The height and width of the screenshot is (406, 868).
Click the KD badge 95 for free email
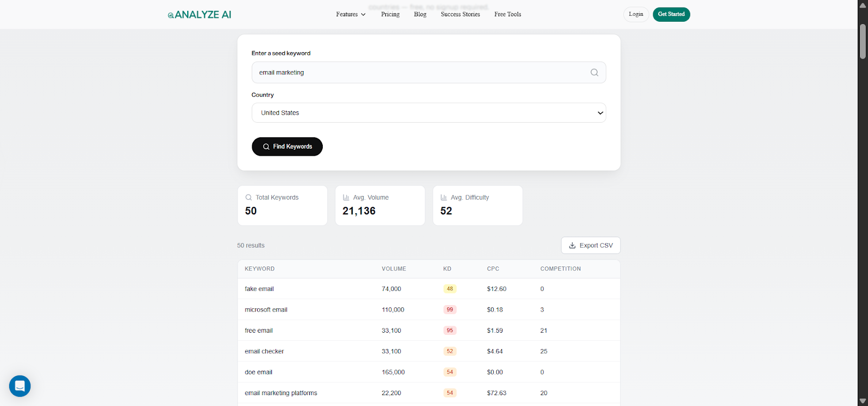[x=450, y=331]
